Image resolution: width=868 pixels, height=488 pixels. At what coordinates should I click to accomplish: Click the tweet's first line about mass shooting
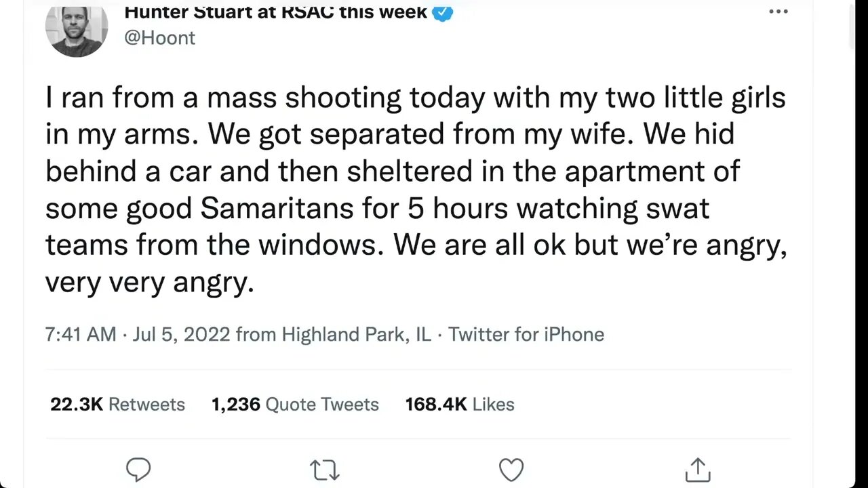point(415,98)
